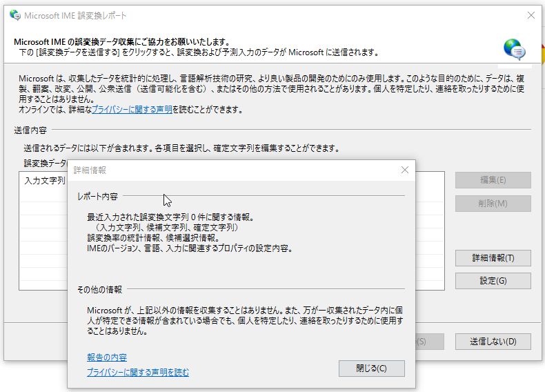Click the disabled 編集(E) button

tap(493, 180)
